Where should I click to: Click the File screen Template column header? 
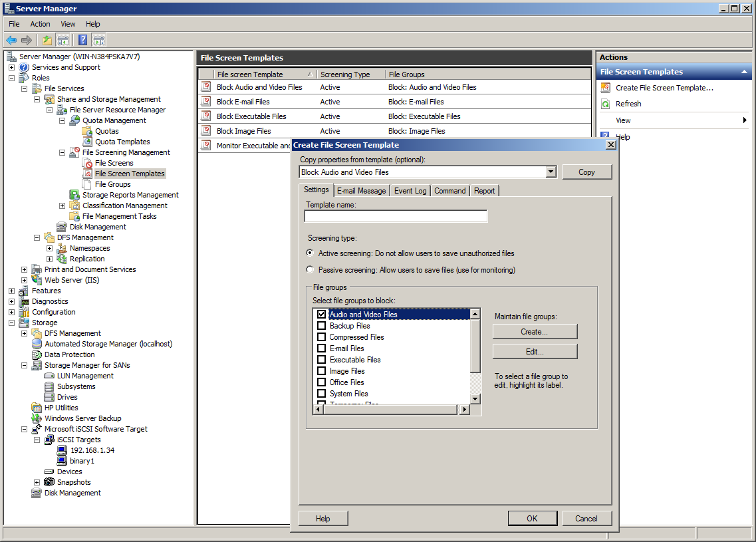coord(265,74)
